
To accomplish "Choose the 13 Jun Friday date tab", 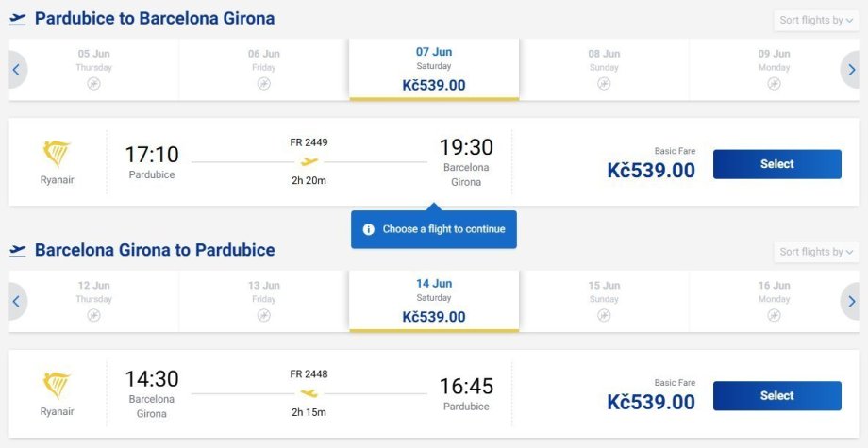I will coord(264,301).
